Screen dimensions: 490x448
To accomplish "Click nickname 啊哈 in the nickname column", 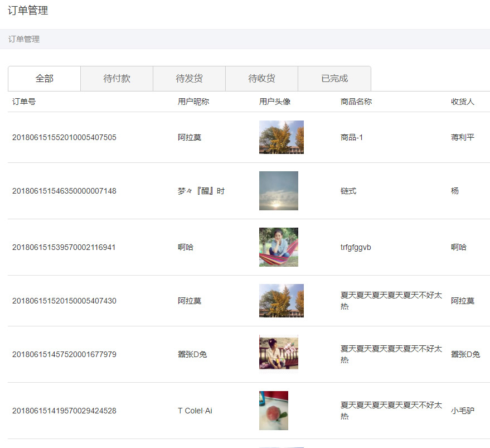I will pos(186,247).
